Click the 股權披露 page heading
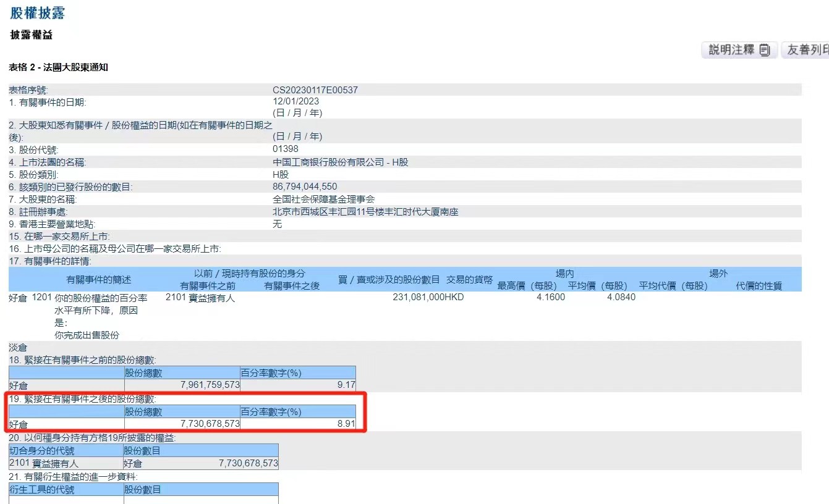Viewport: 829px width, 504px height. (x=37, y=12)
